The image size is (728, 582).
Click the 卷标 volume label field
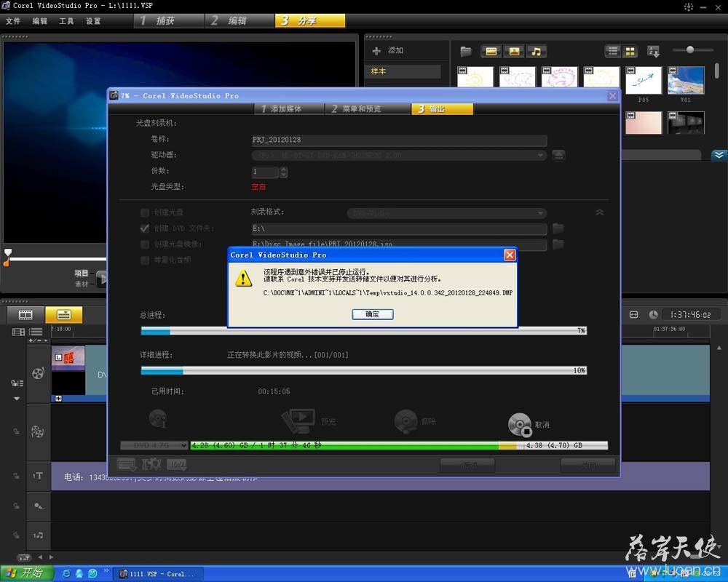[399, 140]
